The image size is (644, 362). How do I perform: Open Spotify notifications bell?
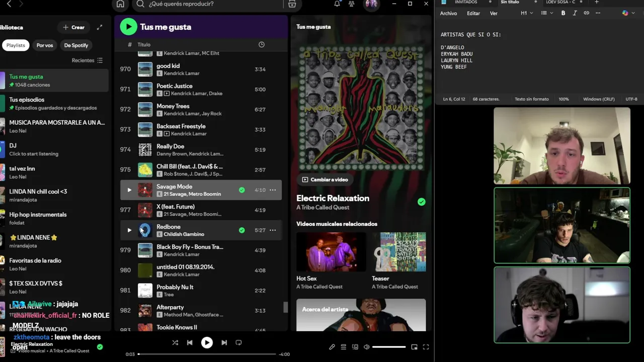337,4
